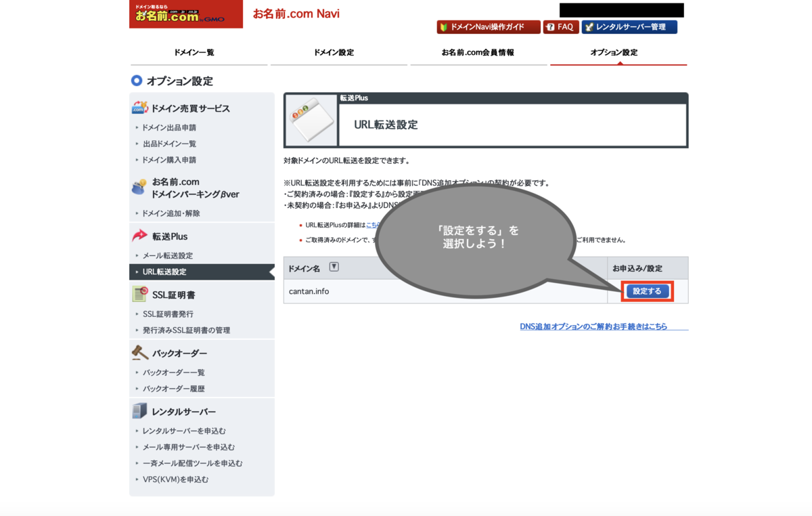Click the オプション設定 heading circle icon
The height and width of the screenshot is (516, 812).
click(137, 81)
